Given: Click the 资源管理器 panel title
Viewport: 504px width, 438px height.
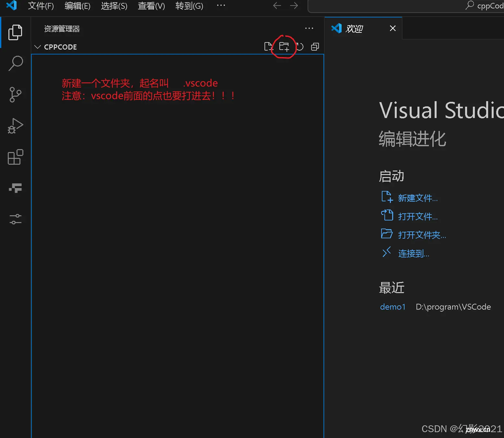Looking at the screenshot, I should pos(62,29).
